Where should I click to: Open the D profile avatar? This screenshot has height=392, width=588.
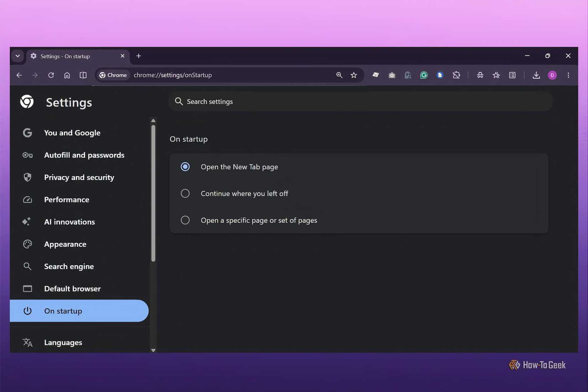click(x=552, y=75)
